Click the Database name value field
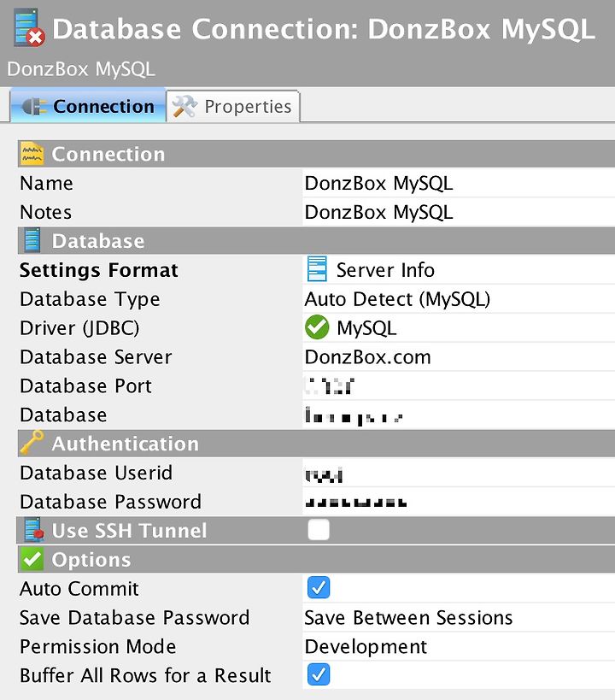615x700 pixels. 459,415
